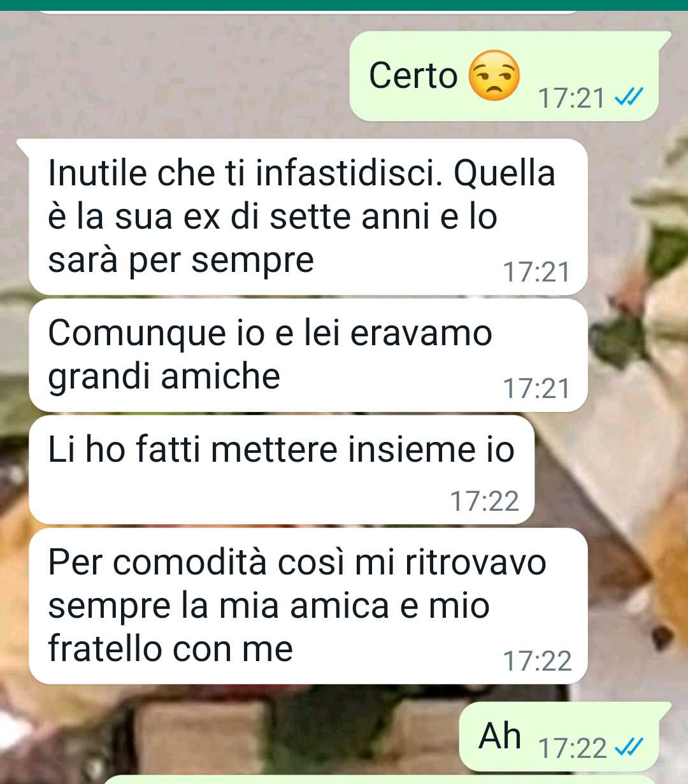The height and width of the screenshot is (784, 688).
Task: Tap the 17:21 timestamp on 'grandi amiche' message
Action: pyautogui.click(x=536, y=388)
